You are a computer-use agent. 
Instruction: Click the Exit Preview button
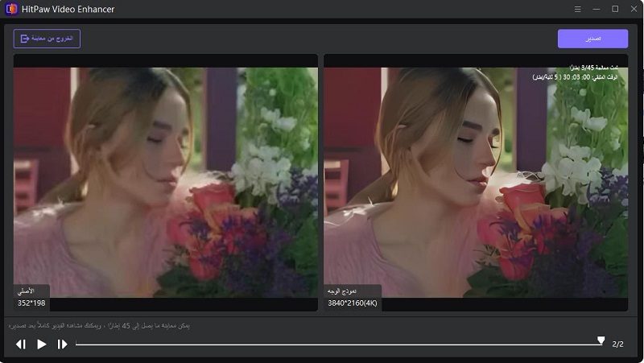pos(47,39)
